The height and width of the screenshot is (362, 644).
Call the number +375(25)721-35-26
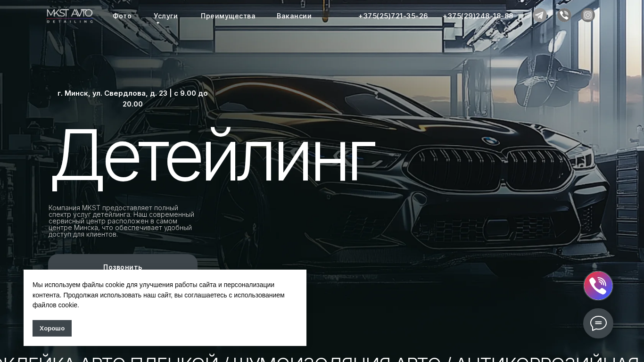click(x=393, y=16)
